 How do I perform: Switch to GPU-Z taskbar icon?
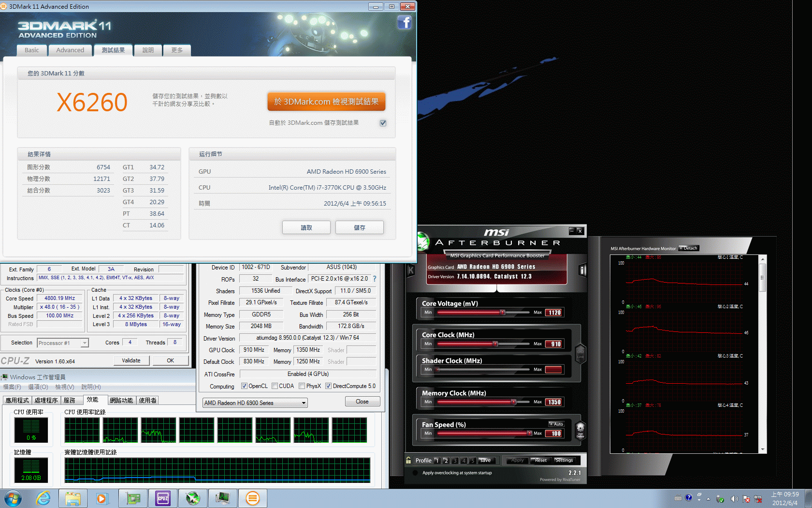coord(133,498)
